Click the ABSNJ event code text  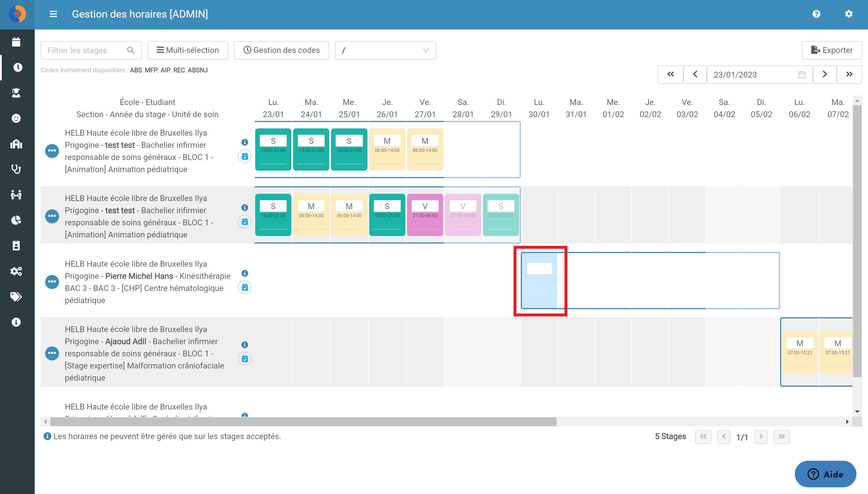point(198,70)
